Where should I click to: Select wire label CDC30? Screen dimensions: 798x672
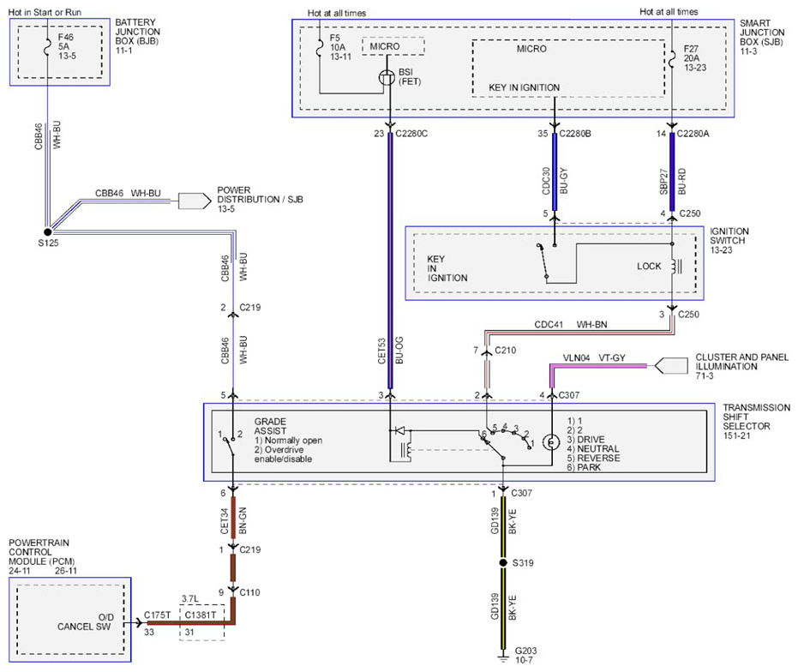546,181
